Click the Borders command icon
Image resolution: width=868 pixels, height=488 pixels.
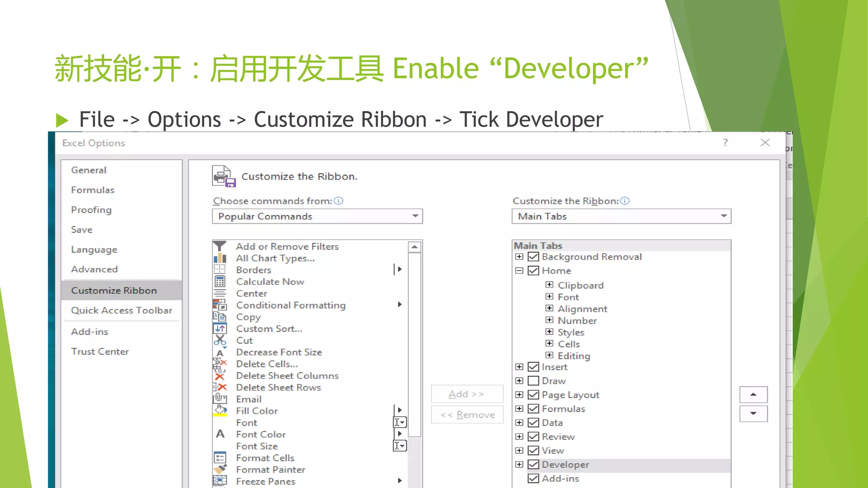(x=220, y=269)
